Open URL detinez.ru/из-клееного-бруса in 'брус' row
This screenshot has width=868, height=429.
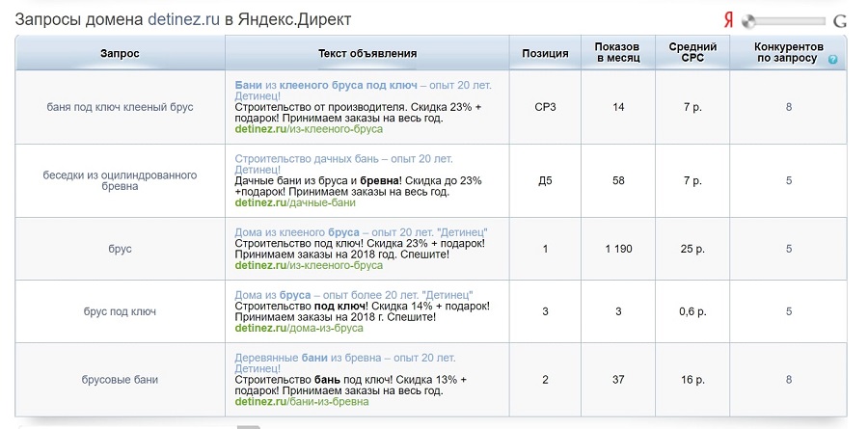click(309, 265)
